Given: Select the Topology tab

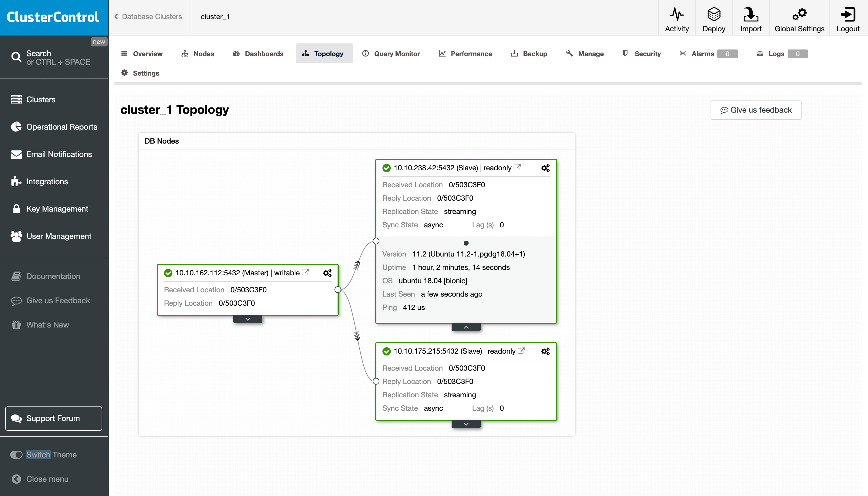Looking at the screenshot, I should tap(324, 53).
